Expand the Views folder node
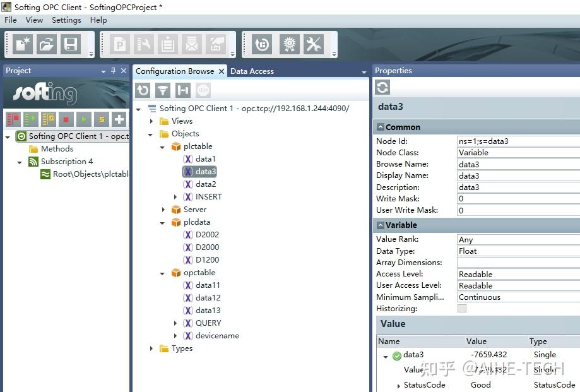Image resolution: width=580 pixels, height=392 pixels. click(151, 121)
